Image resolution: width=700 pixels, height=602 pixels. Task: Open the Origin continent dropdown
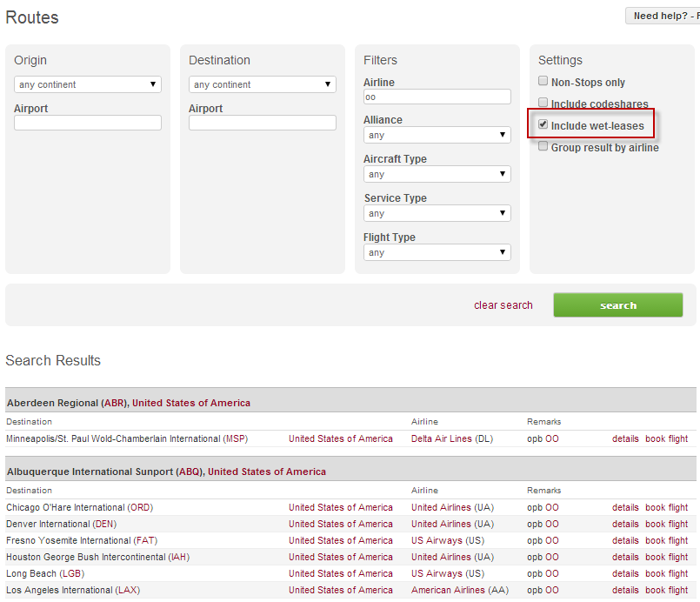click(x=88, y=84)
